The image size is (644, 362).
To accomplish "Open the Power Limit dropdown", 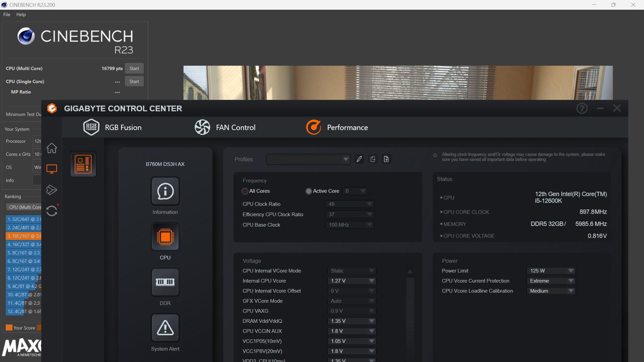I will pyautogui.click(x=551, y=271).
